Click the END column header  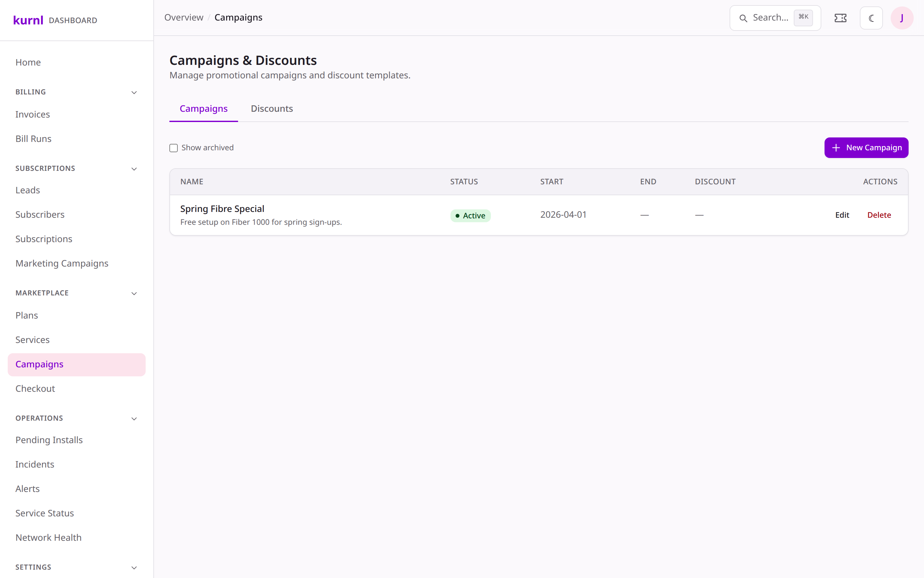point(648,182)
